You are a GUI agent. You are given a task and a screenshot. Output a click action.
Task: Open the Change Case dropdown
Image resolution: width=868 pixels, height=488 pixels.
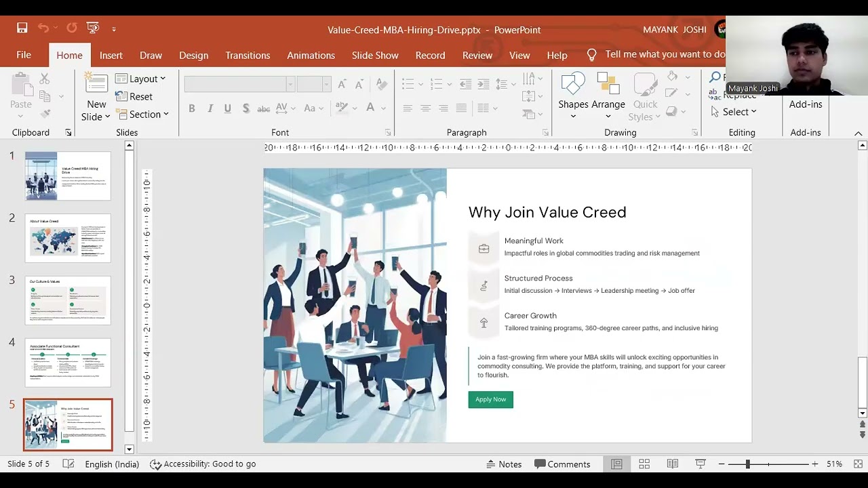coord(313,108)
